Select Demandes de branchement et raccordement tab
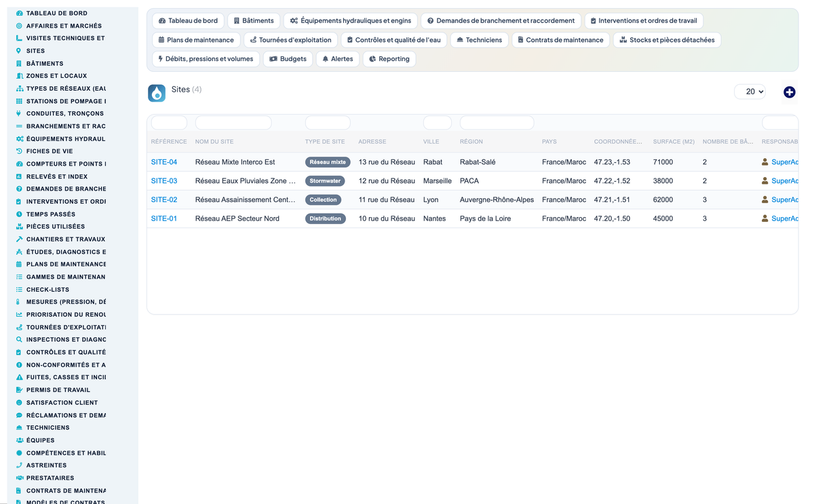The width and height of the screenshot is (814, 504). tap(501, 20)
